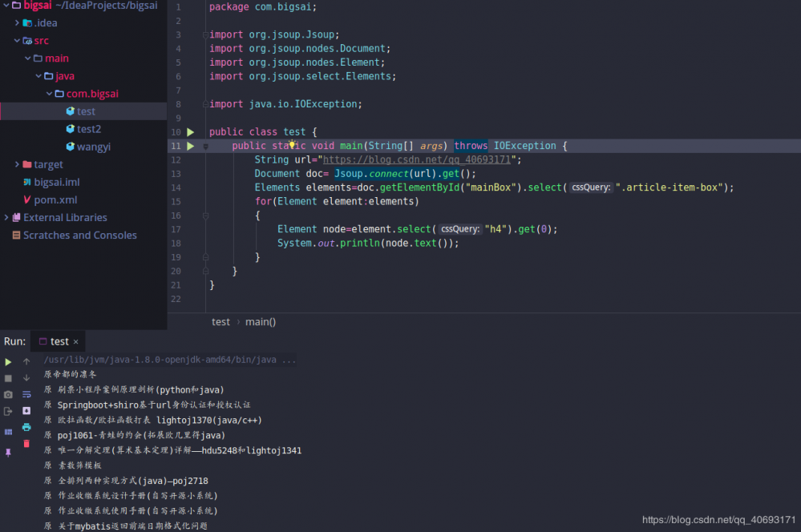Click the test class icon in tree
Image resolution: width=801 pixels, height=532 pixels.
pyautogui.click(x=71, y=111)
